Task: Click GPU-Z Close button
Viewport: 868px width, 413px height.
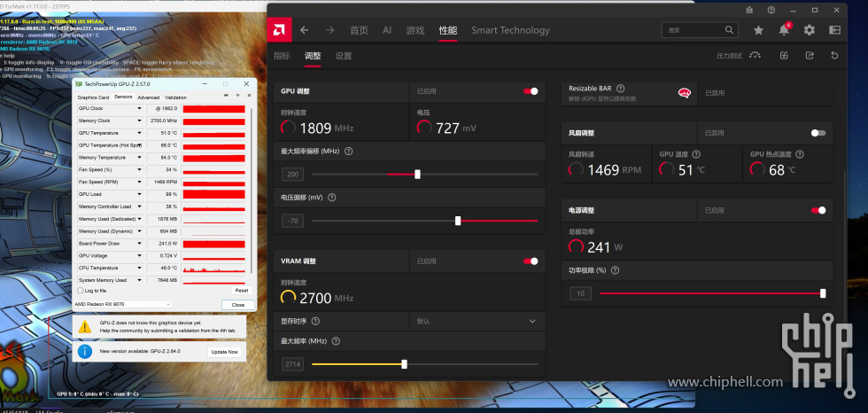Action: point(238,305)
